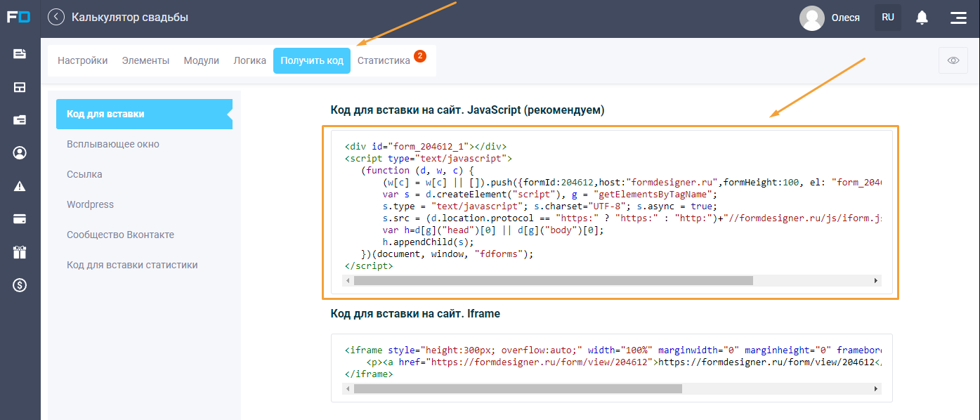Click Iframe code horizontal scrollbar thumb
Screen dimensions: 980x420
518,388
